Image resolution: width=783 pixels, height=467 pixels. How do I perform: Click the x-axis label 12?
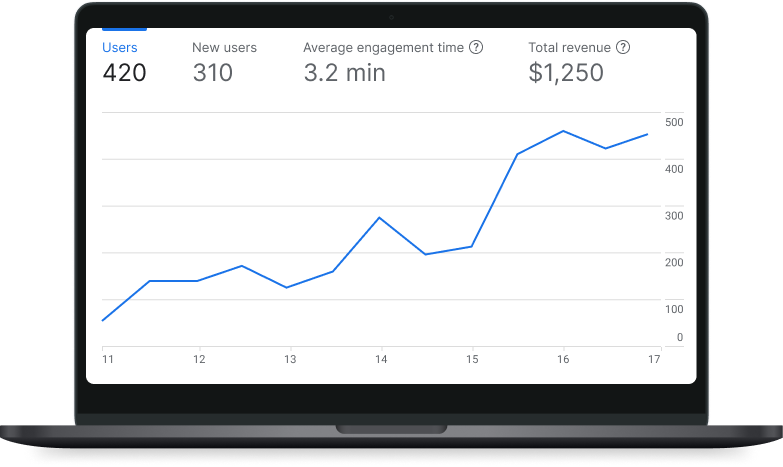pos(199,360)
